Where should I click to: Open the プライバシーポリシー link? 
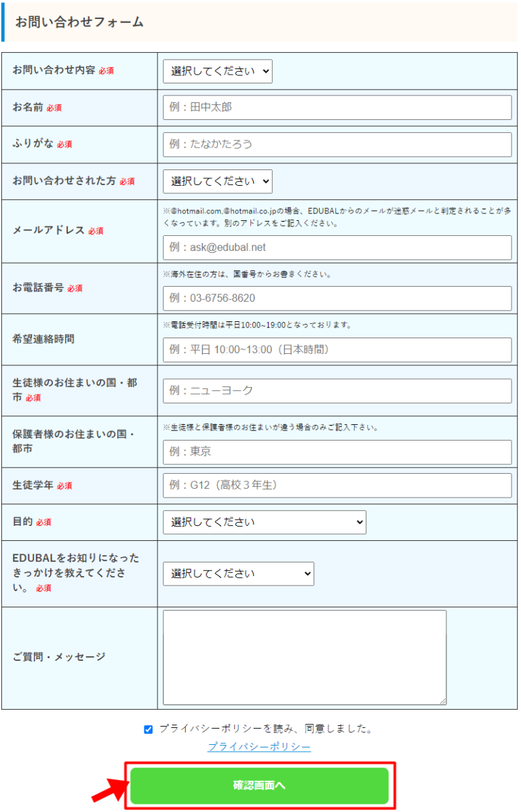click(258, 747)
